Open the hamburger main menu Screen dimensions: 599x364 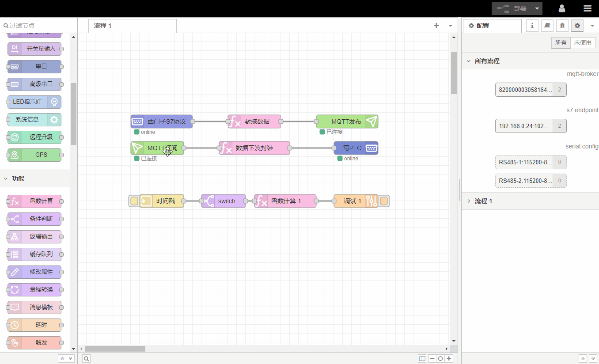click(x=587, y=8)
